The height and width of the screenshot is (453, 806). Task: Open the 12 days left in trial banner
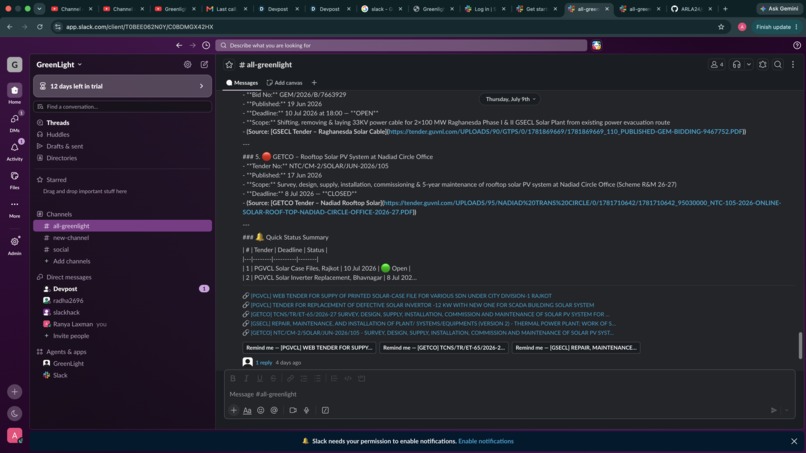tap(122, 86)
